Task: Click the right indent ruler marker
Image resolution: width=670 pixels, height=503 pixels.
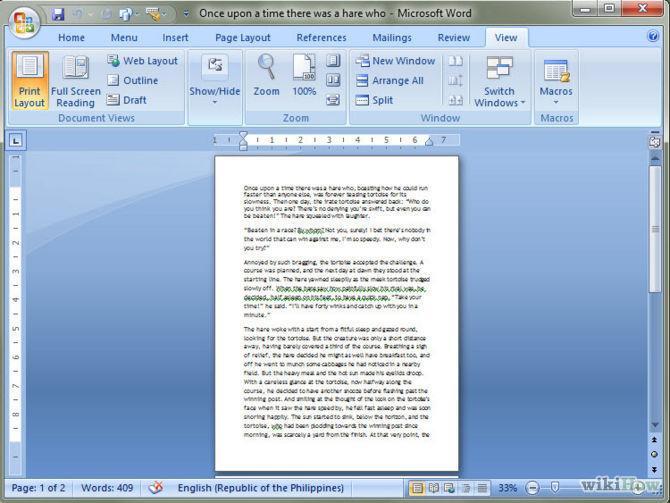Action: pos(429,142)
